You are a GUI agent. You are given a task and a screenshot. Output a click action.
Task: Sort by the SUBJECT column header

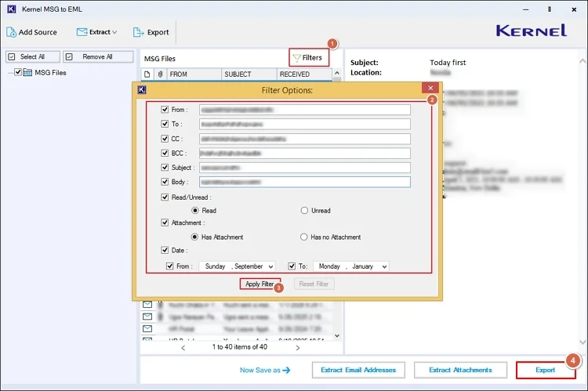point(249,74)
